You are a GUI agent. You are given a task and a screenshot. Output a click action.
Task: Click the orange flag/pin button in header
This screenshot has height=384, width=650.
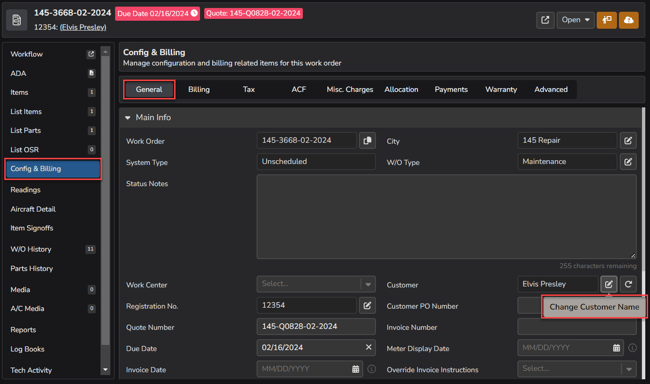[x=606, y=20]
